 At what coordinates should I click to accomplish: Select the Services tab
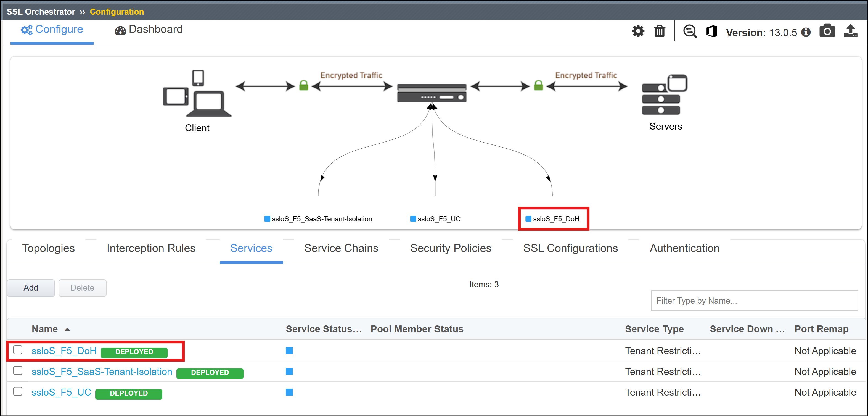tap(251, 248)
